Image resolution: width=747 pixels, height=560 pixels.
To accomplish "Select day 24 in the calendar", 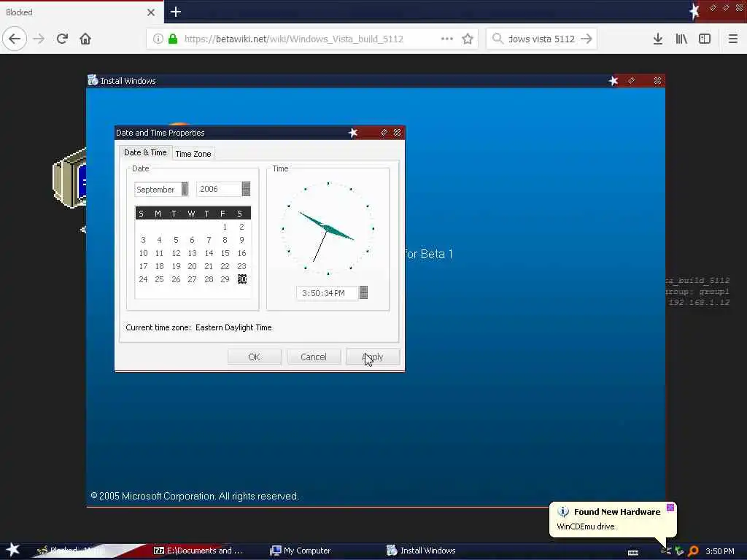I will [x=143, y=279].
